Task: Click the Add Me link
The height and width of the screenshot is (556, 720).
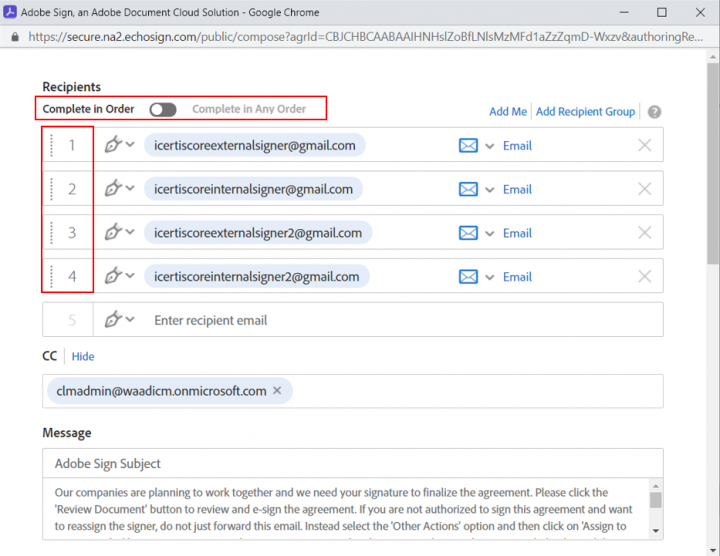Action: click(507, 112)
